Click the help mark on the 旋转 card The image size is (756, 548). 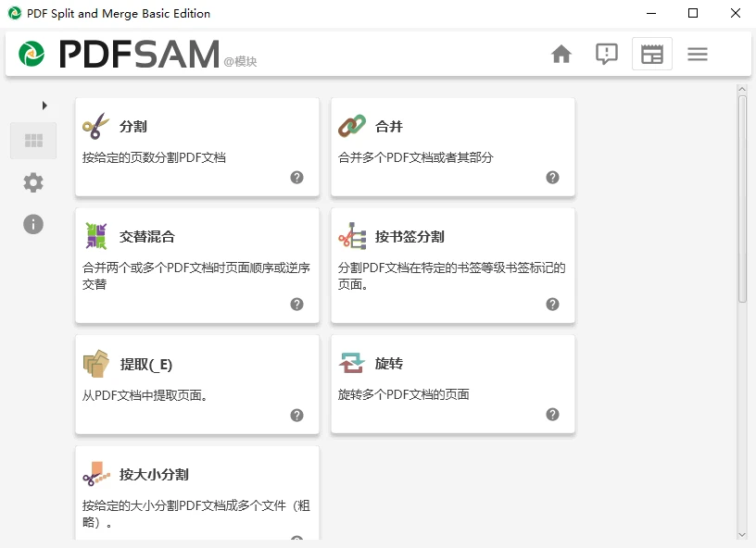coord(553,416)
